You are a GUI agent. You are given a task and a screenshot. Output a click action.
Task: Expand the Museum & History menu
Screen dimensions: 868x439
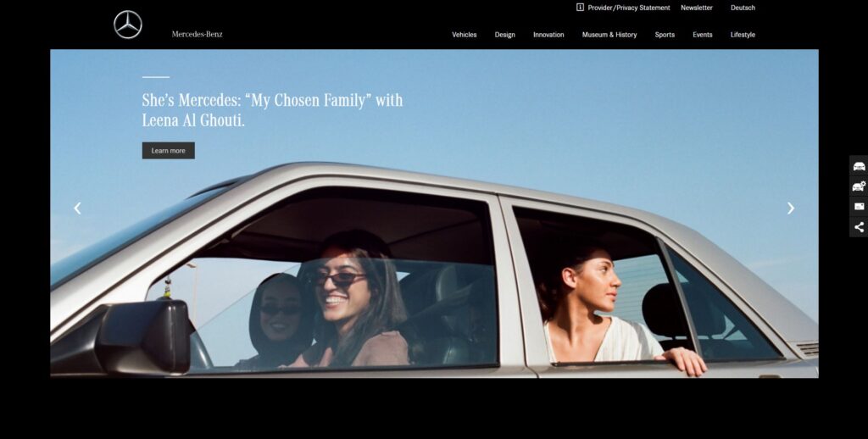pos(609,35)
